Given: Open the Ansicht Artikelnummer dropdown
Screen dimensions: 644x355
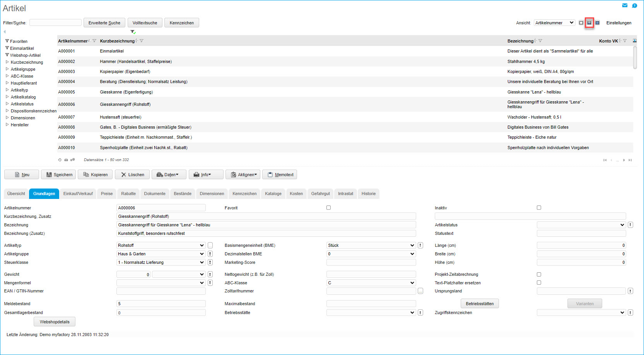Looking at the screenshot, I should 554,23.
